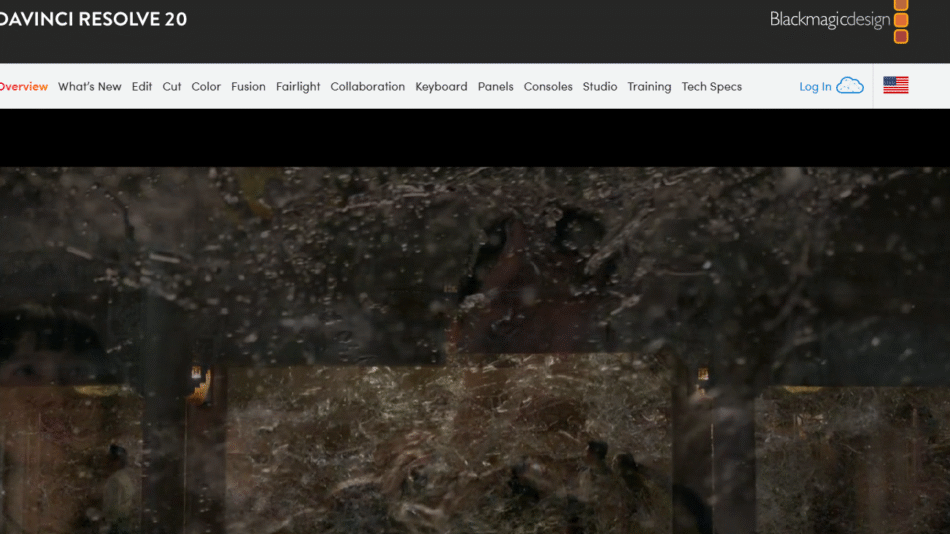Image resolution: width=950 pixels, height=534 pixels.
Task: Click the Blackmagic Design logo
Action: [x=838, y=20]
